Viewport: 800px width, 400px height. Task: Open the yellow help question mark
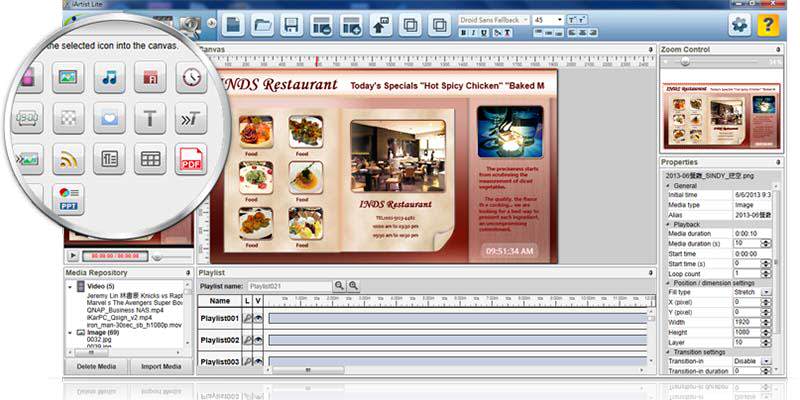pyautogui.click(x=768, y=25)
